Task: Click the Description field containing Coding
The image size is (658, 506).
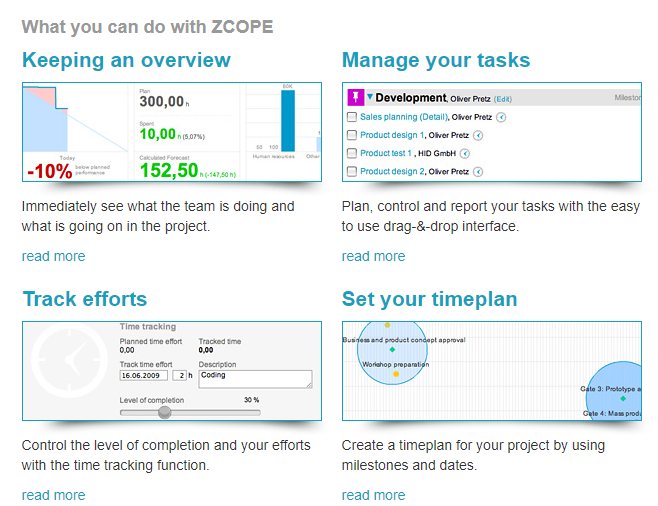Action: click(255, 379)
